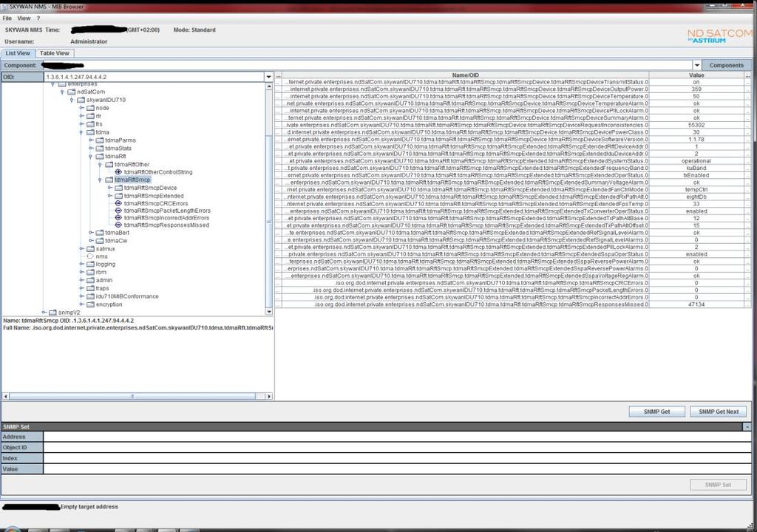Click the Value column header
This screenshot has width=757, height=532.
click(x=696, y=75)
